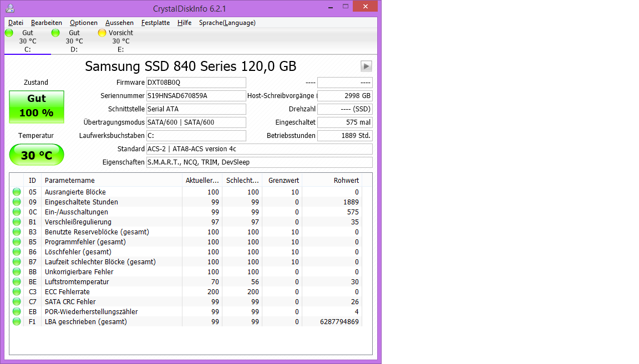The image size is (639, 364).
Task: Click the Aktueller... column header
Action: click(202, 181)
